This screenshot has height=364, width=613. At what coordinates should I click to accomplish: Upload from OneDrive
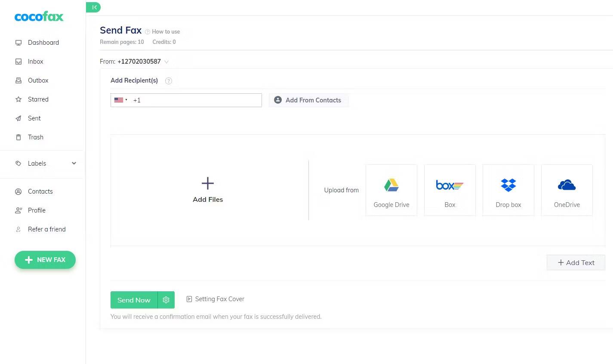click(x=567, y=190)
